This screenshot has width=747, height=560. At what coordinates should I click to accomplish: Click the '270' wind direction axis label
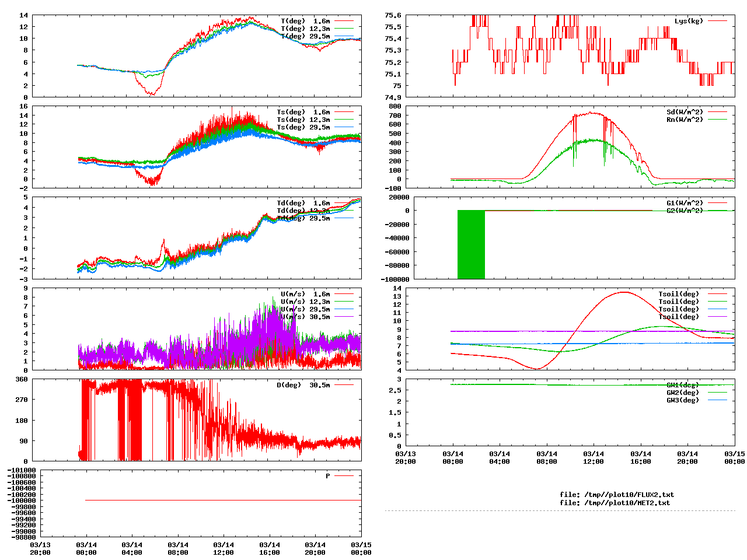(x=22, y=400)
